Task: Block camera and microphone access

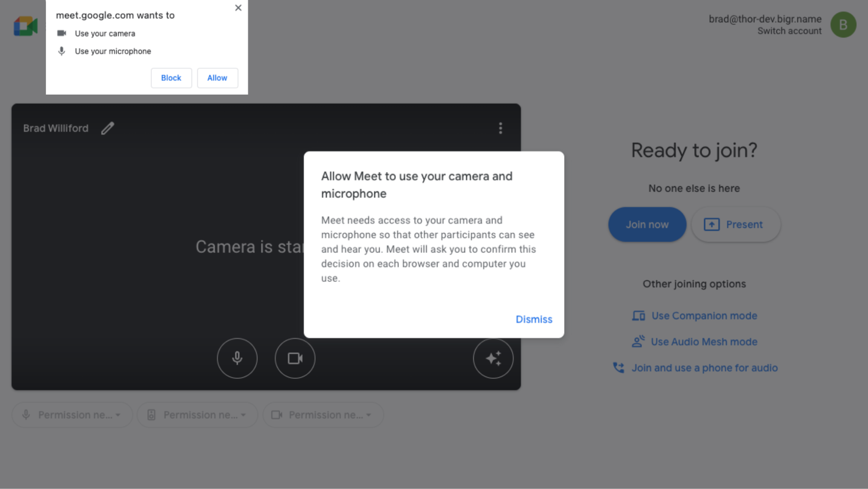Action: (171, 78)
